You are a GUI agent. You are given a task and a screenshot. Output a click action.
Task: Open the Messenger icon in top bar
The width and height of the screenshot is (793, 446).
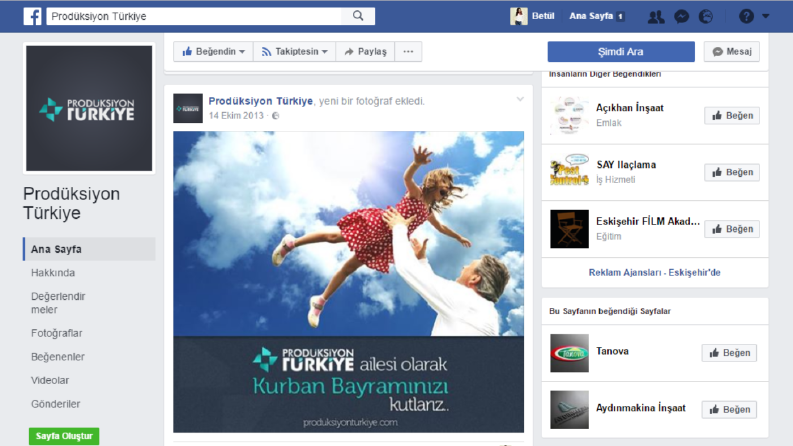tap(681, 17)
